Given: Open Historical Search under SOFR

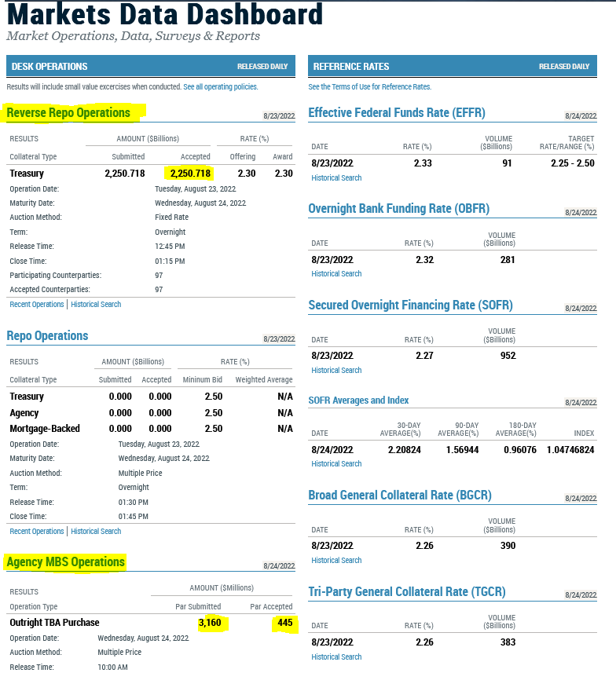Looking at the screenshot, I should 336,371.
